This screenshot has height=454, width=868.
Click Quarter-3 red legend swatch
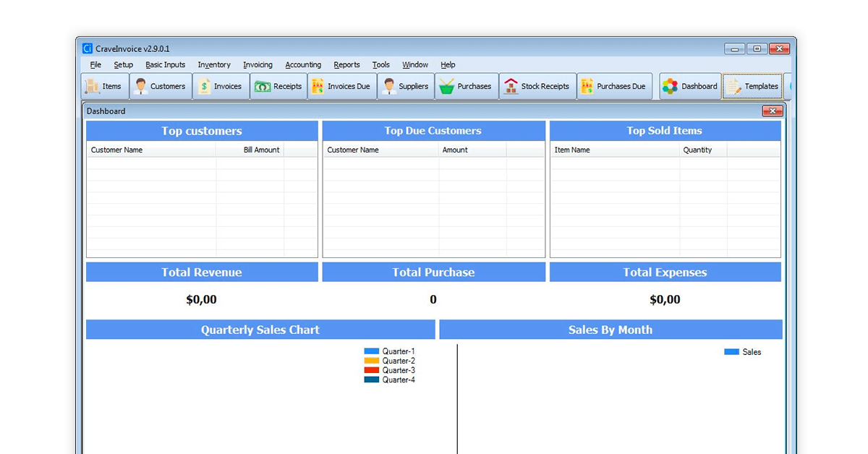[372, 370]
